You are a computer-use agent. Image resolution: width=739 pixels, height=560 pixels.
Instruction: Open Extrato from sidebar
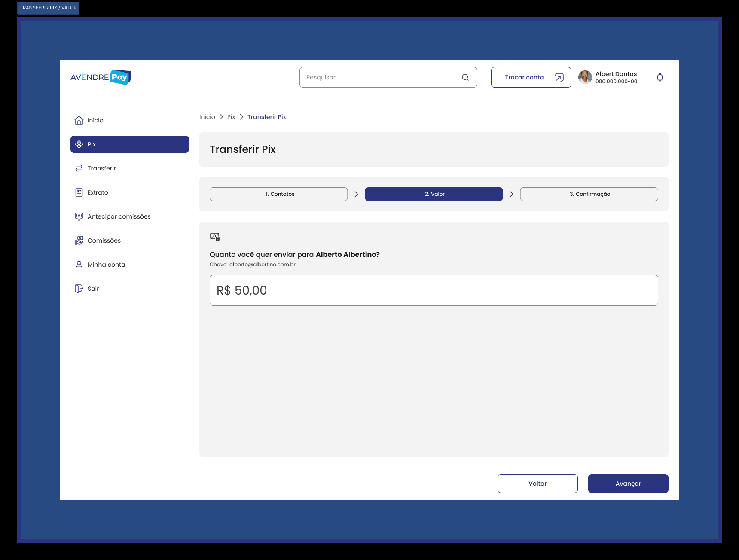click(130, 192)
